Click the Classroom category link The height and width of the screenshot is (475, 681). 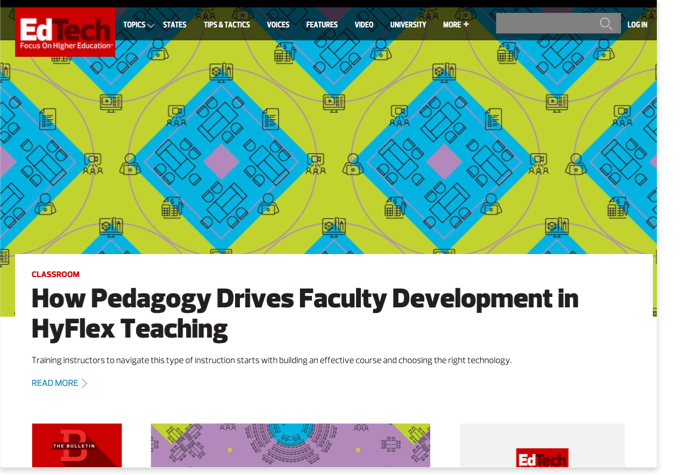pos(55,274)
